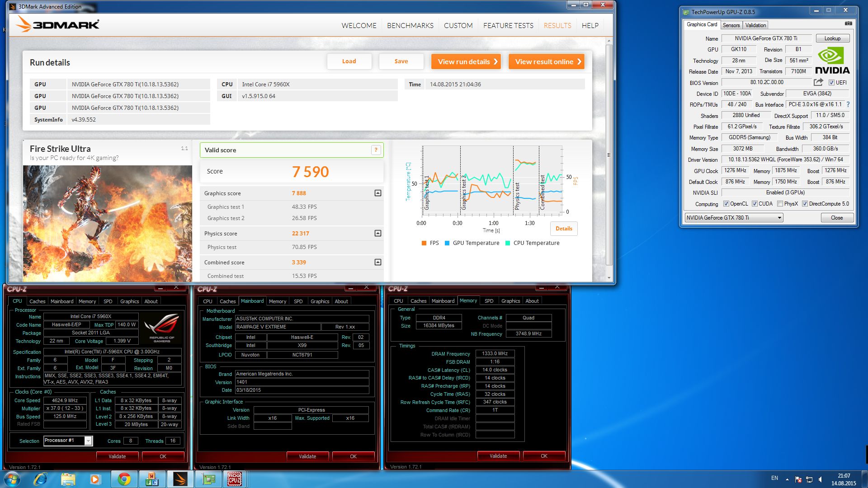Click the 3DMark logo in the header
868x488 pixels.
point(58,24)
